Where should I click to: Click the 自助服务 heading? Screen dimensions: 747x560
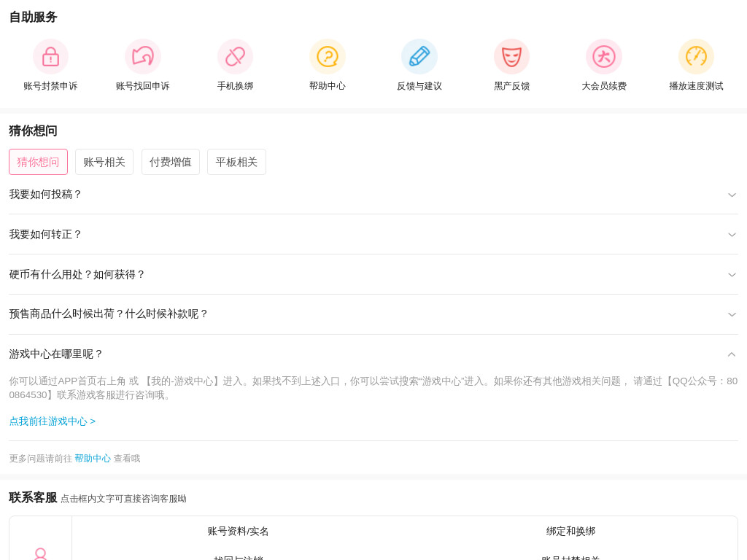click(34, 17)
